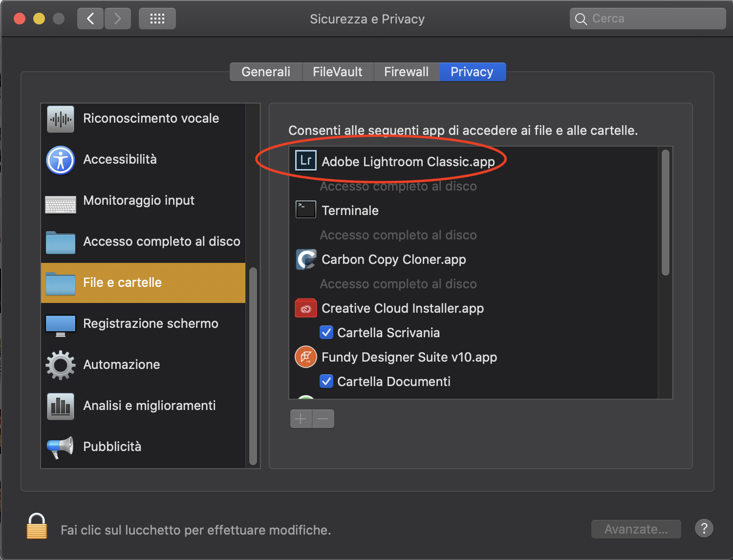Image resolution: width=733 pixels, height=560 pixels.
Task: Switch to the FileVault tab
Action: point(338,72)
